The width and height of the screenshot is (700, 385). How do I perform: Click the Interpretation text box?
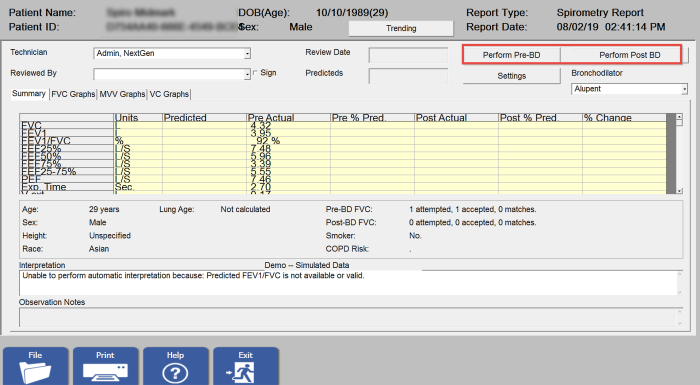coord(350,283)
